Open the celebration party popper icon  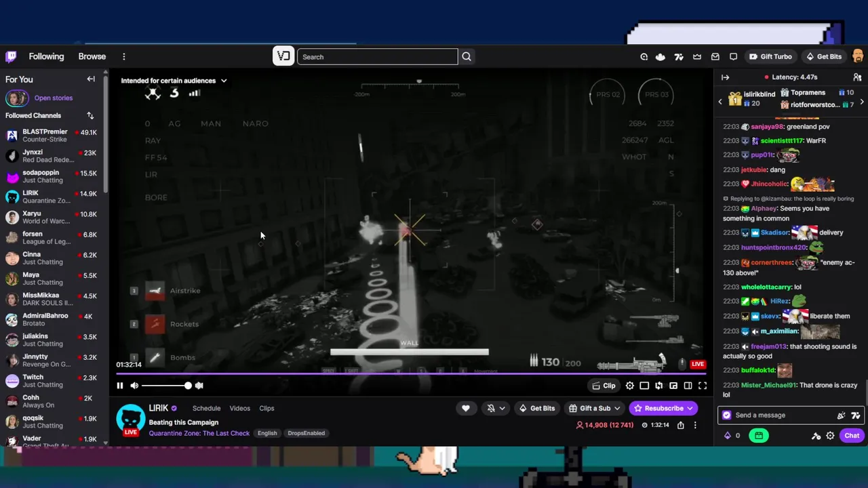[842, 415]
